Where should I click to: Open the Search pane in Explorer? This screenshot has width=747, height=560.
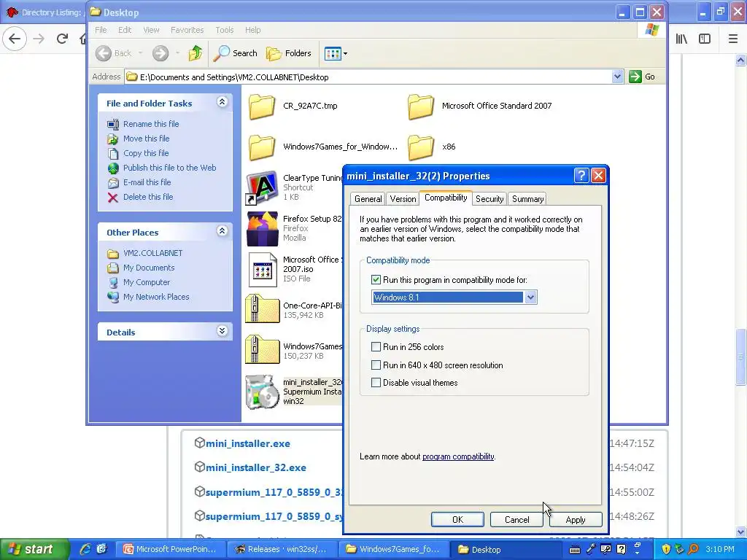[x=235, y=53]
